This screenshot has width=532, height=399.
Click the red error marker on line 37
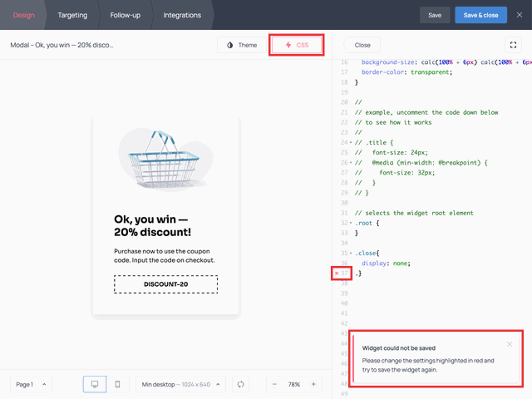pyautogui.click(x=336, y=273)
